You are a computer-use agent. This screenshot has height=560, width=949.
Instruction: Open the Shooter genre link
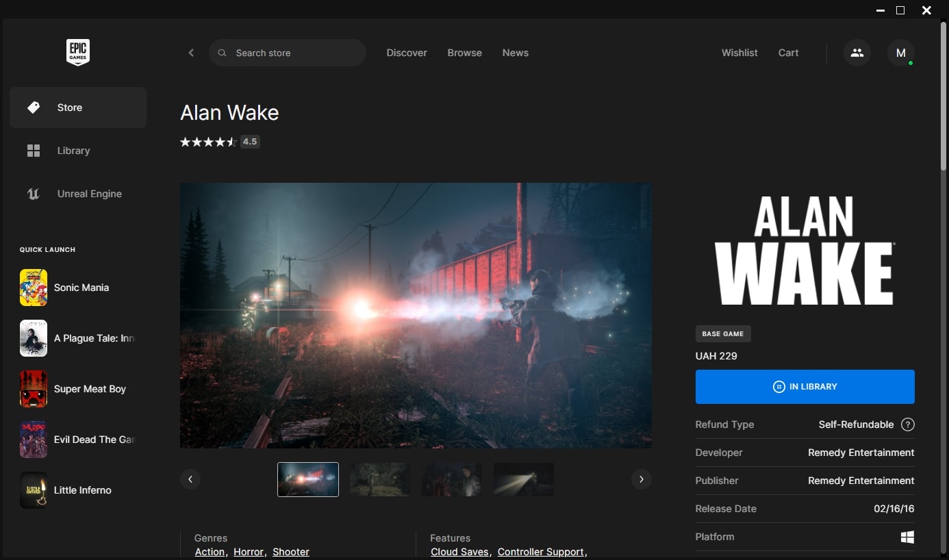[291, 552]
